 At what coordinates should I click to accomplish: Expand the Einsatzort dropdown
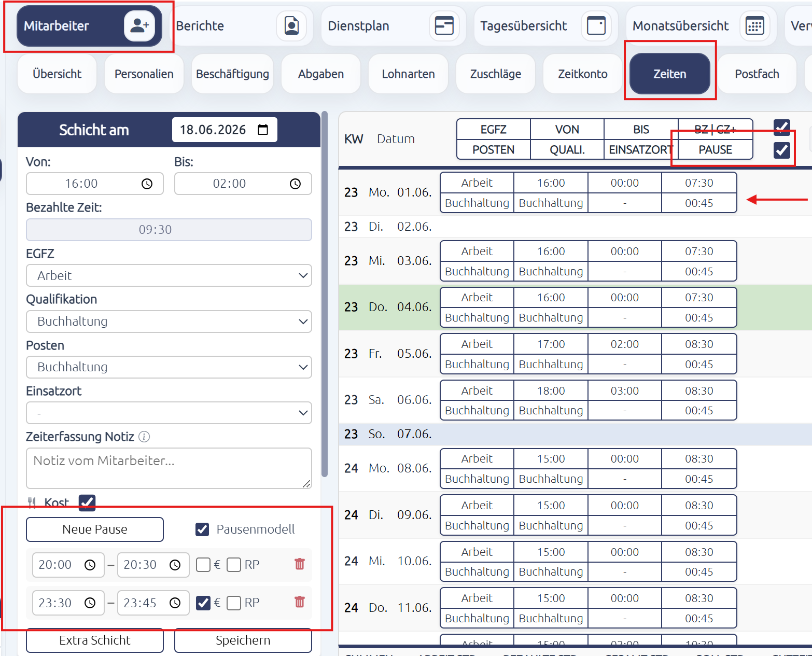[x=169, y=413]
